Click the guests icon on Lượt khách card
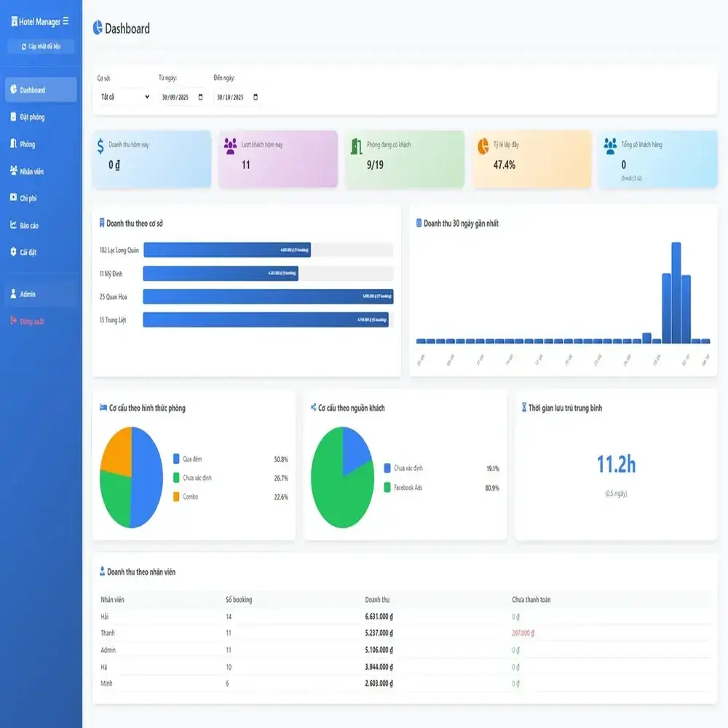728x728 pixels. (230, 145)
